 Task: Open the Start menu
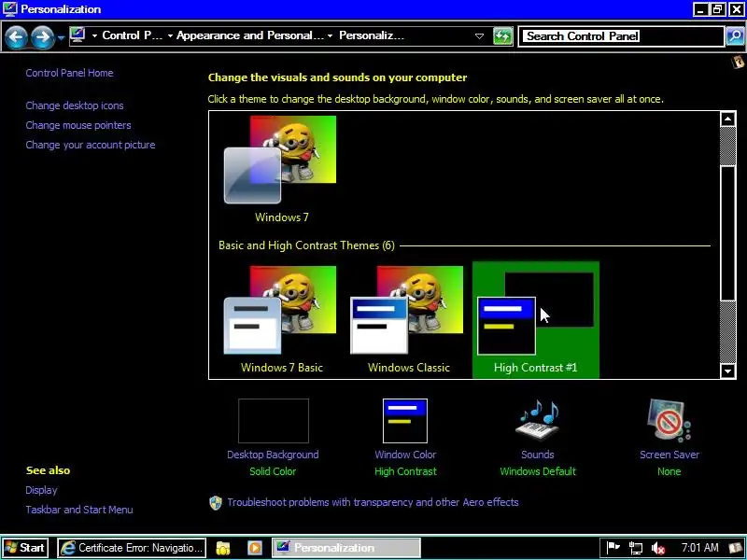[25, 548]
